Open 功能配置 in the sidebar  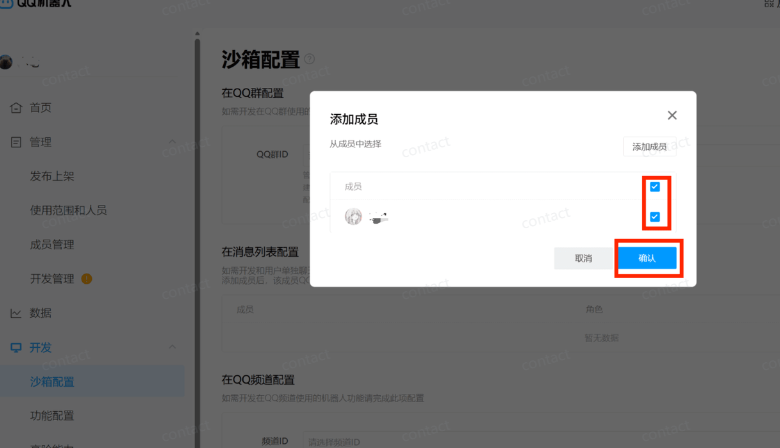coord(52,416)
